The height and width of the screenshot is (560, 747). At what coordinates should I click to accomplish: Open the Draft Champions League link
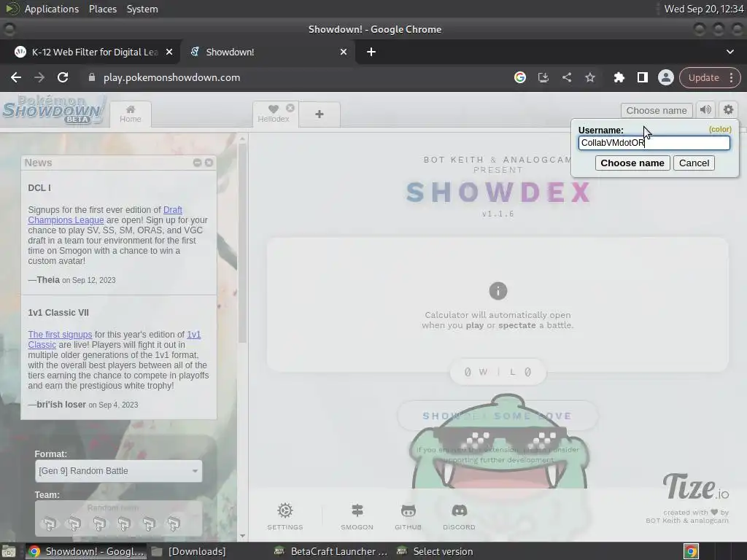pos(105,215)
